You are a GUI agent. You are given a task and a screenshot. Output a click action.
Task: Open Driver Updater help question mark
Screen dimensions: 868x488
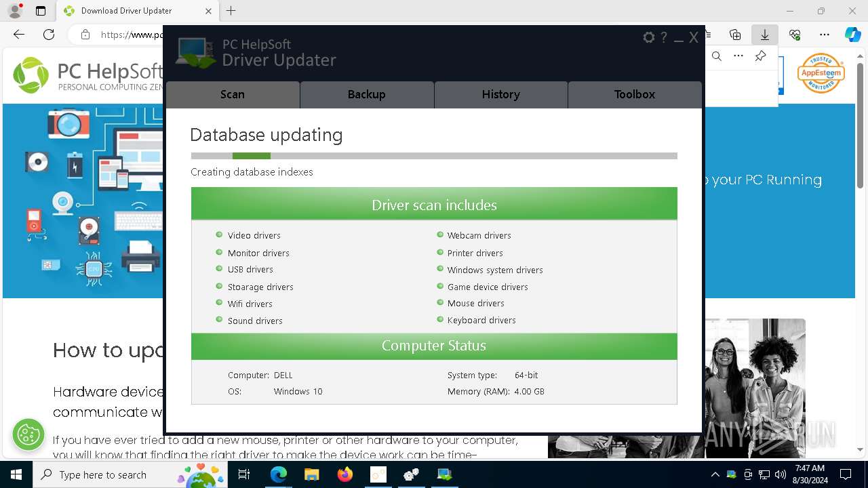pyautogui.click(x=664, y=38)
